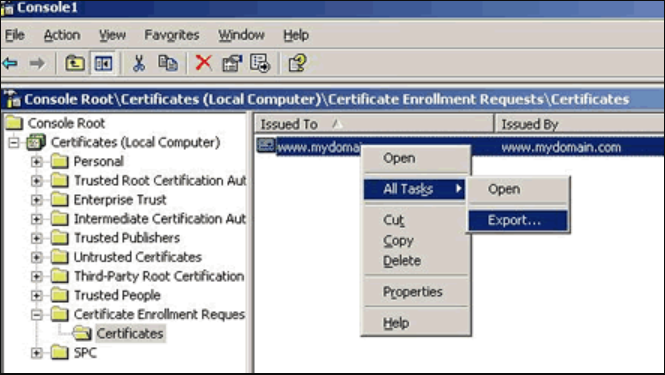Click the certificate icon next to www.mydomain
Viewport: 665px width, 375px height.
[266, 146]
